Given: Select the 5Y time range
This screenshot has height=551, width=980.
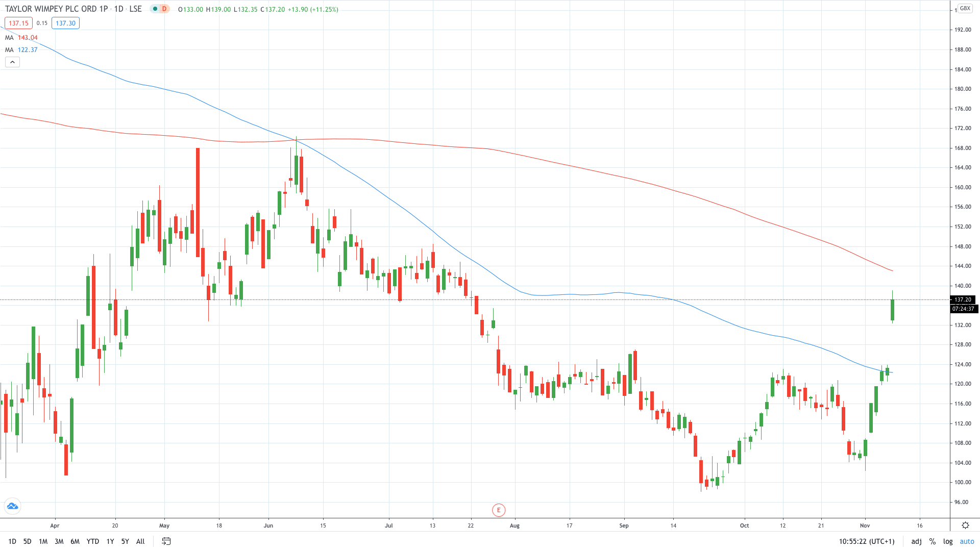Looking at the screenshot, I should (x=125, y=541).
